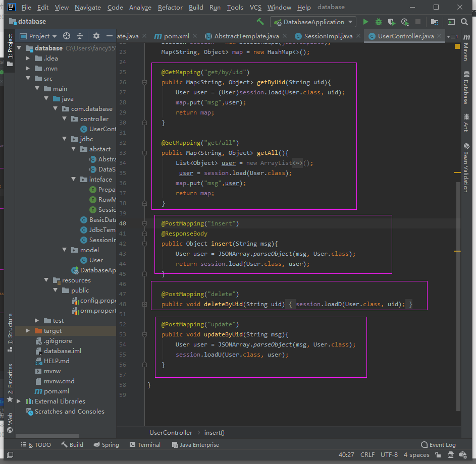Open the Refactor menu

click(170, 7)
